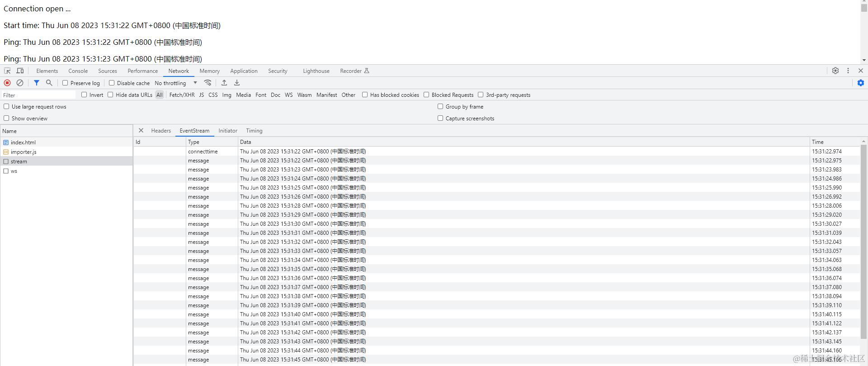Check Use large request rows
Screen dimensions: 868x366
6,106
